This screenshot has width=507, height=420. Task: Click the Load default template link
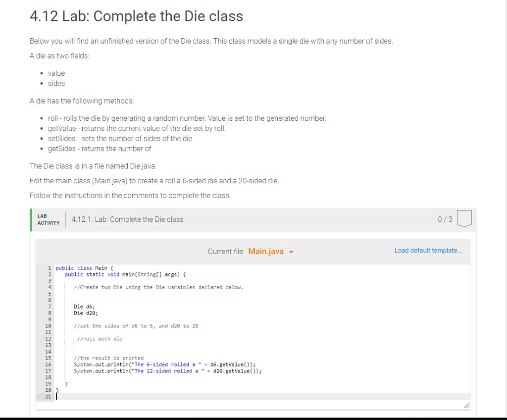tap(428, 250)
